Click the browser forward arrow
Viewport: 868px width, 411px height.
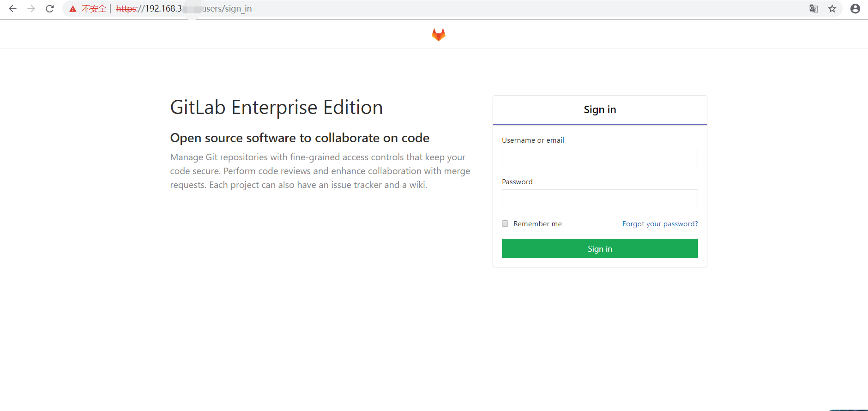[31, 9]
